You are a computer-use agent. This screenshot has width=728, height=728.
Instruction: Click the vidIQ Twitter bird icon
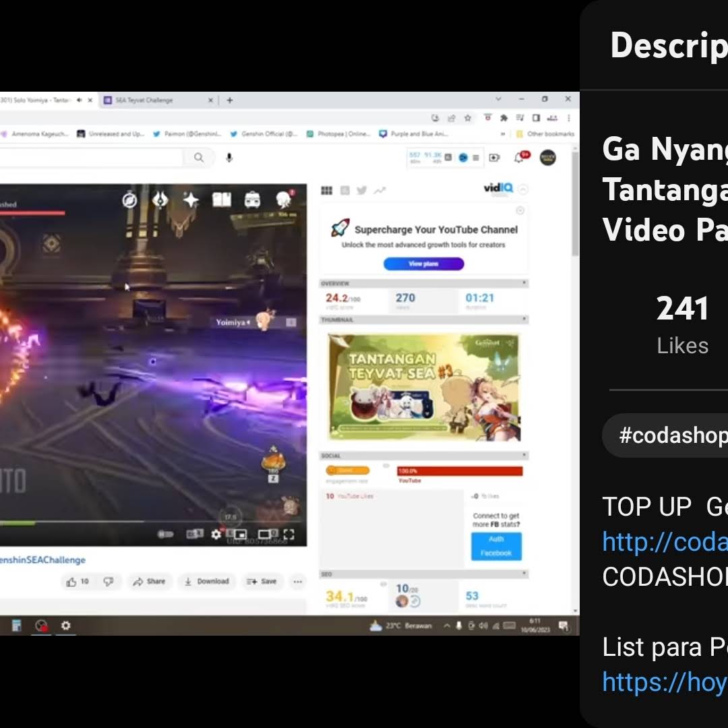click(x=362, y=191)
